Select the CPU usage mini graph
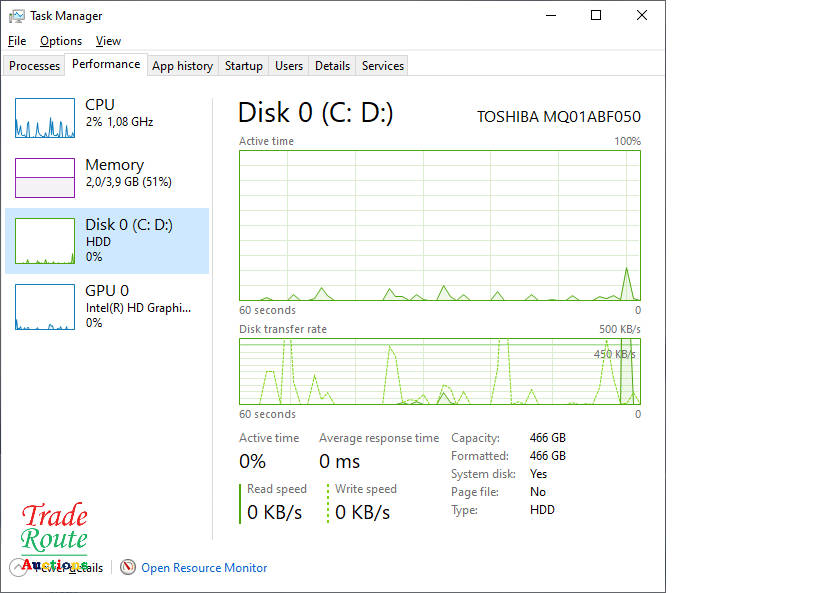The height and width of the screenshot is (593, 819). tap(45, 118)
